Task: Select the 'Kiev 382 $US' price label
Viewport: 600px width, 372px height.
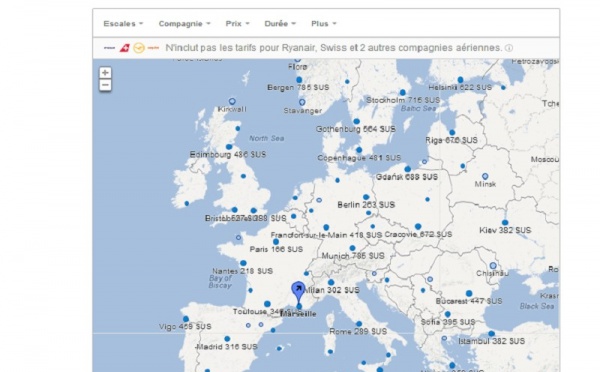Action: [x=505, y=230]
